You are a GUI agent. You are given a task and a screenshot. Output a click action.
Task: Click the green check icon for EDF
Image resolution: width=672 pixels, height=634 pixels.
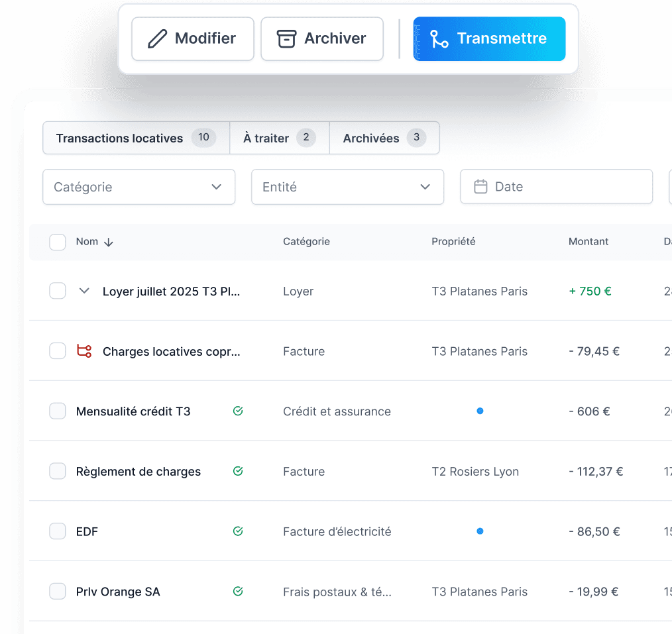pyautogui.click(x=238, y=531)
